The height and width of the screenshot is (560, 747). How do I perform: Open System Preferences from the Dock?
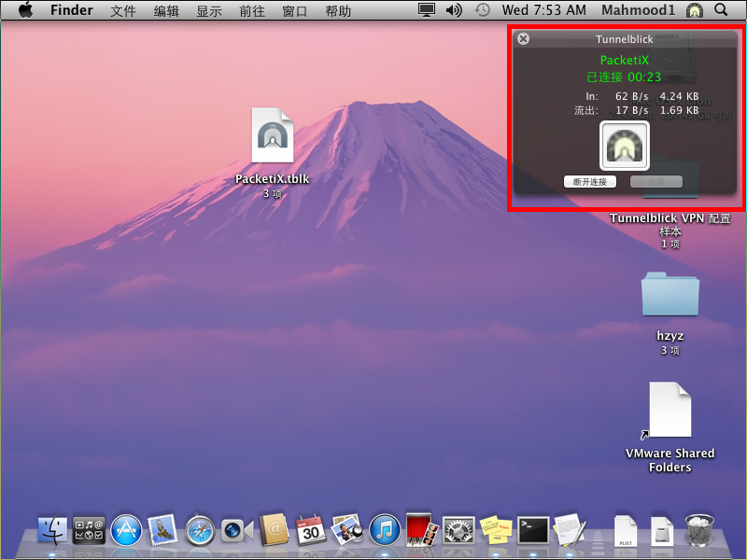pos(458,530)
